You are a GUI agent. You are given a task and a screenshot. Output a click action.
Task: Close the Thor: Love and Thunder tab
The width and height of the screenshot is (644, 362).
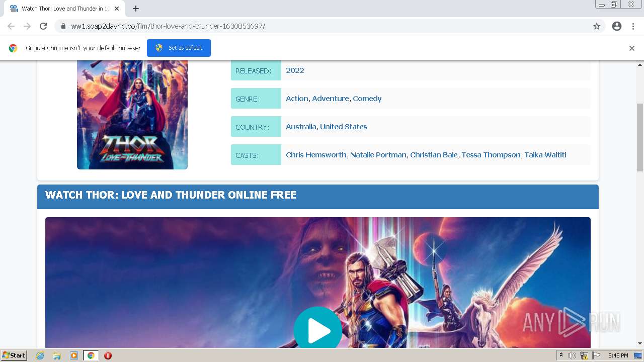117,9
